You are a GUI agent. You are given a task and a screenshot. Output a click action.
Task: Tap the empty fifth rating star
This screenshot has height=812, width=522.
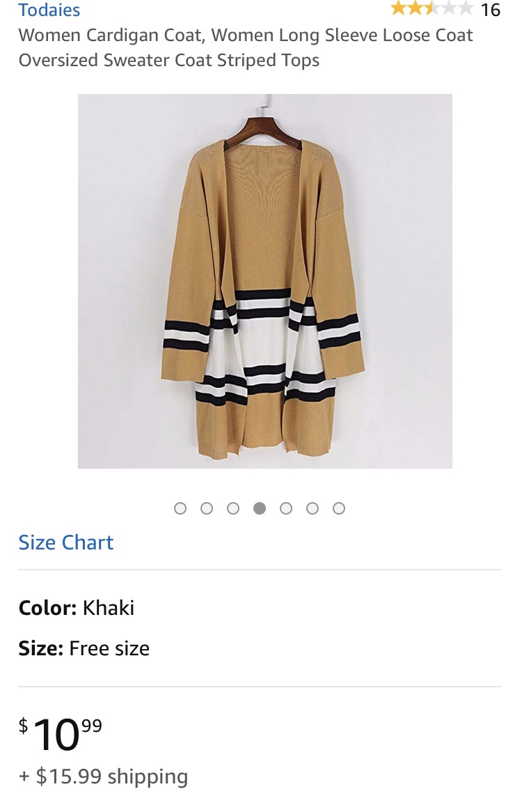(x=464, y=8)
